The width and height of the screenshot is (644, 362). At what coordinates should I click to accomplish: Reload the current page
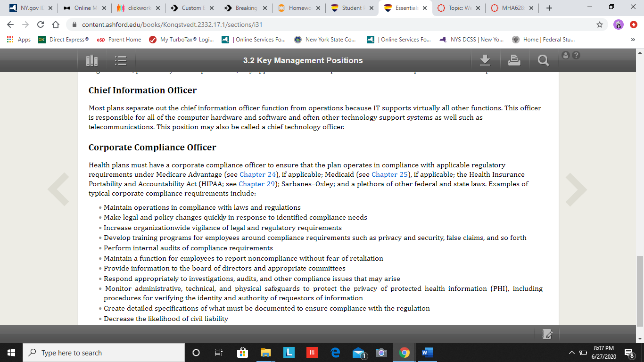coord(41,25)
